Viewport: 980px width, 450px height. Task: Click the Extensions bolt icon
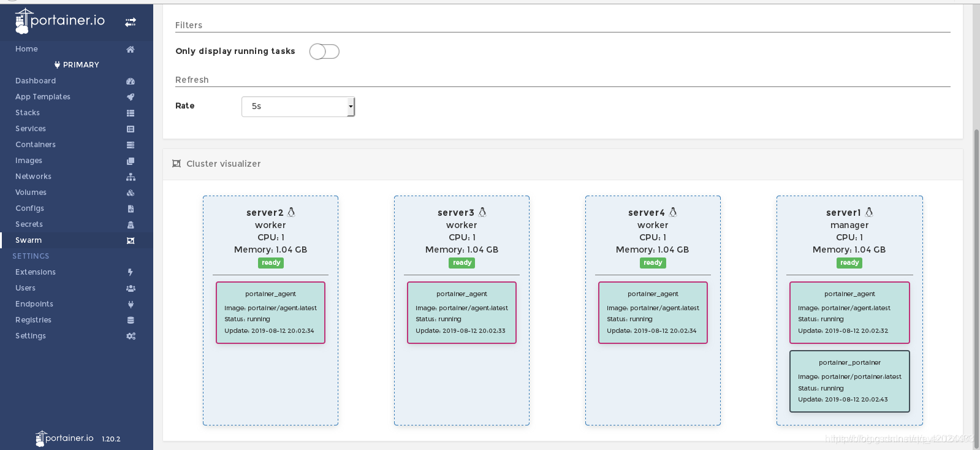(131, 272)
